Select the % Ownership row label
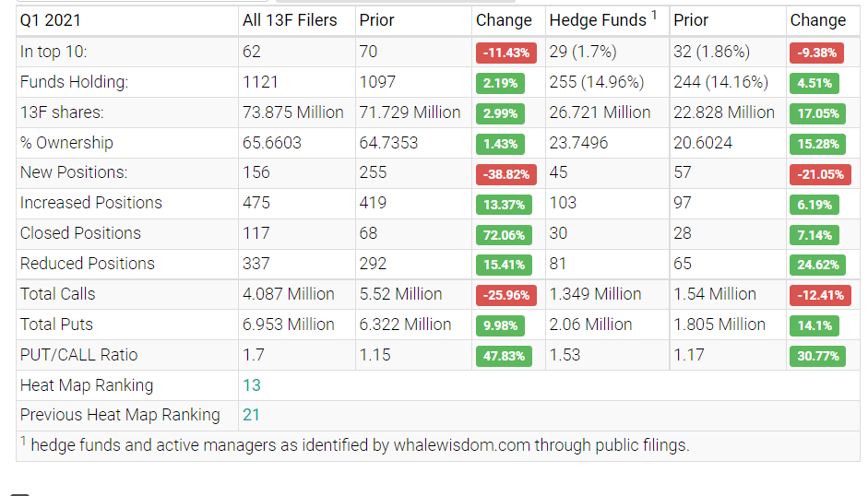The image size is (868, 496). point(66,143)
